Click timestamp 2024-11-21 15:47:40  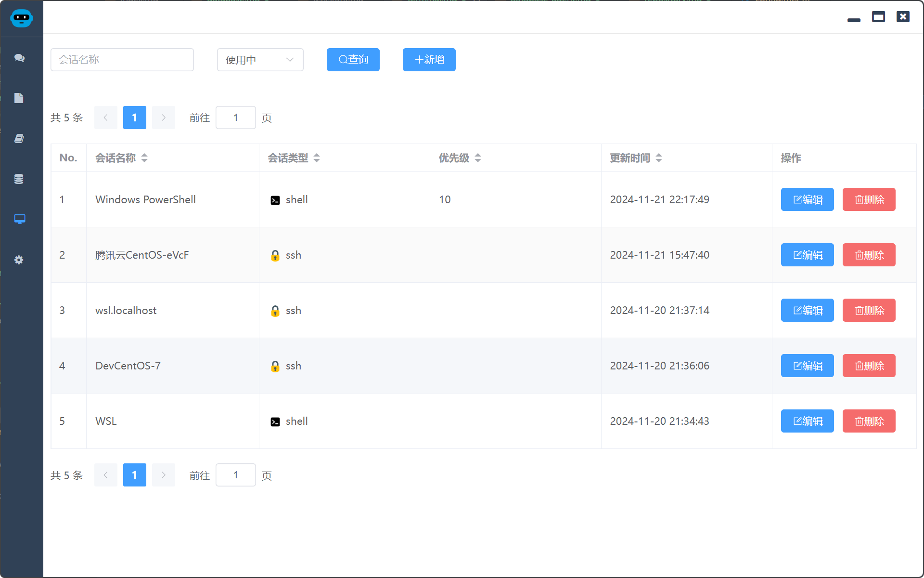pyautogui.click(x=660, y=255)
